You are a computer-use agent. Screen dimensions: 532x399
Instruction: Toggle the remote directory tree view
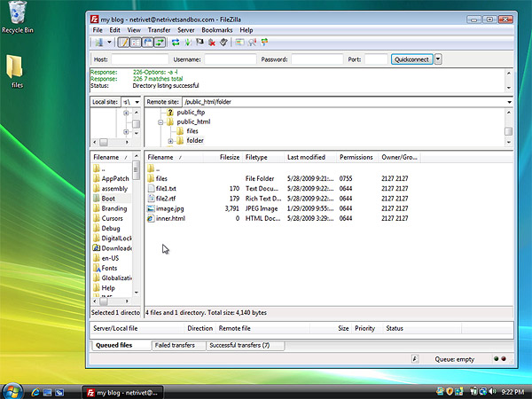pyautogui.click(x=148, y=43)
